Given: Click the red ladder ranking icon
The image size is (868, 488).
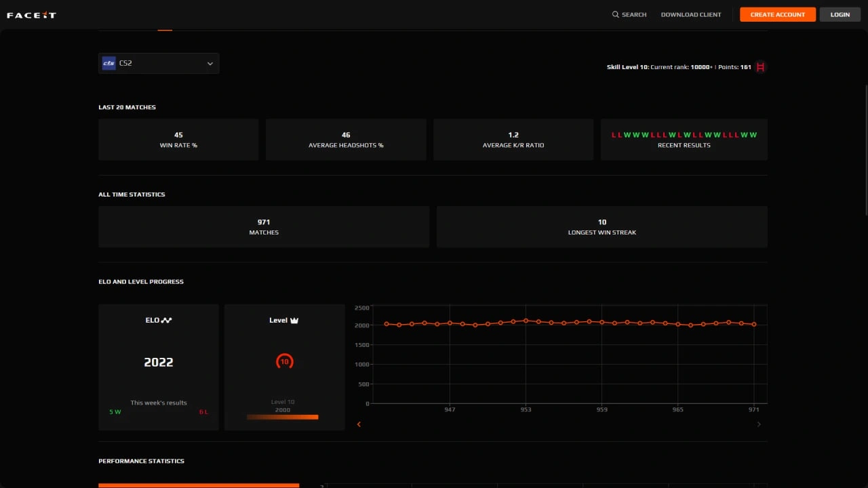Looking at the screenshot, I should tap(760, 67).
